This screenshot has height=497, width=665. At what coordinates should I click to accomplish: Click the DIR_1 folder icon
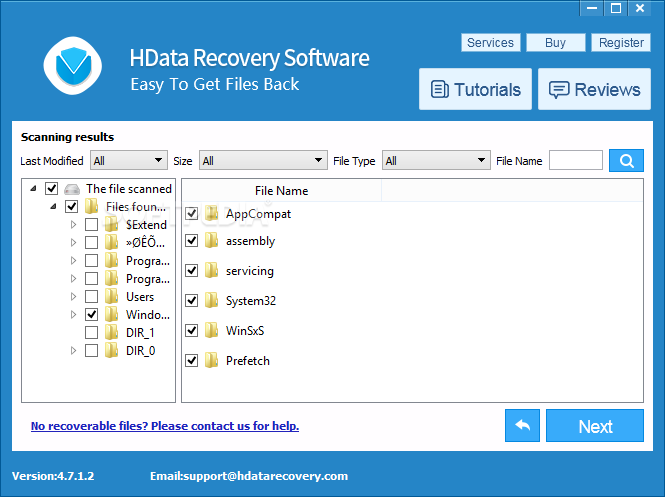tap(112, 332)
